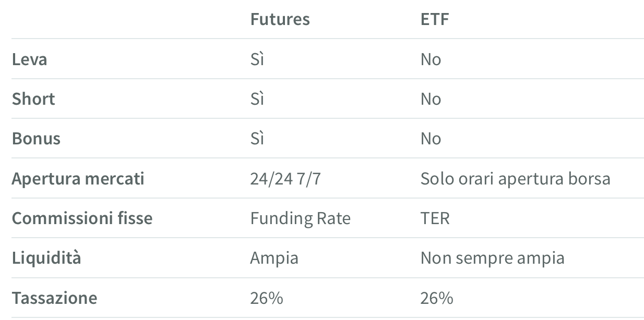Click the Non sempre ampia cell
This screenshot has height=320, width=644.
pyautogui.click(x=492, y=258)
